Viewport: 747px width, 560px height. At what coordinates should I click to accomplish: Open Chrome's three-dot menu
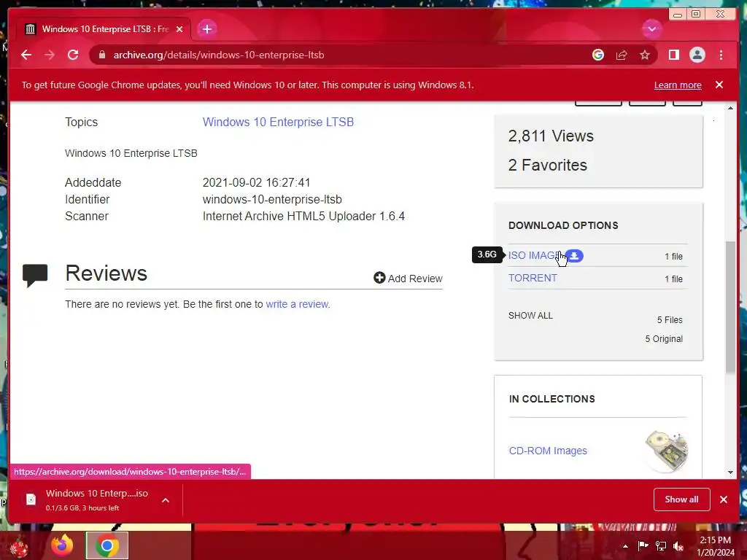721,55
